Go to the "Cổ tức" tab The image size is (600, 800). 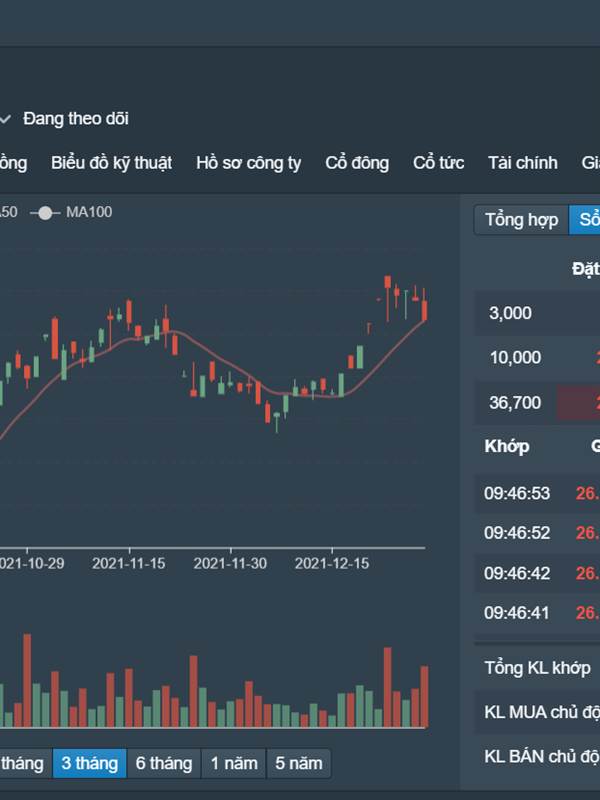pos(438,163)
